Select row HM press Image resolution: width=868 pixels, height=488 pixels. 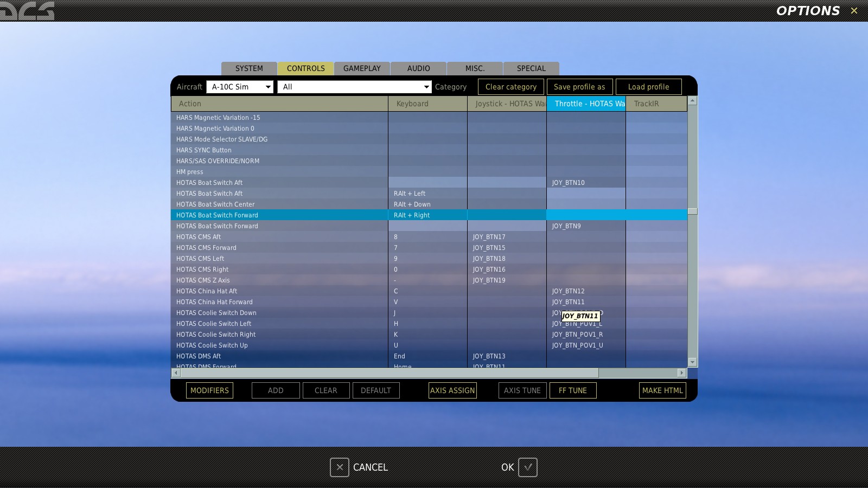pyautogui.click(x=429, y=172)
